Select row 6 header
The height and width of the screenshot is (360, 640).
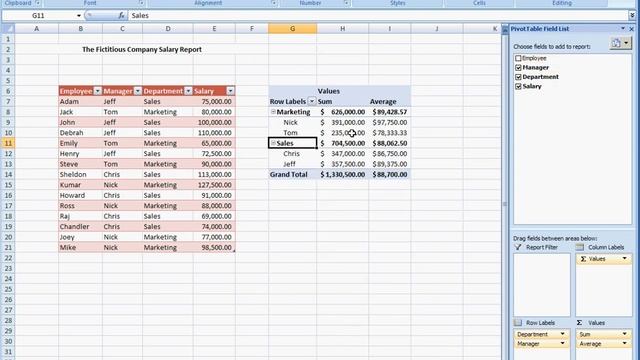(8, 91)
